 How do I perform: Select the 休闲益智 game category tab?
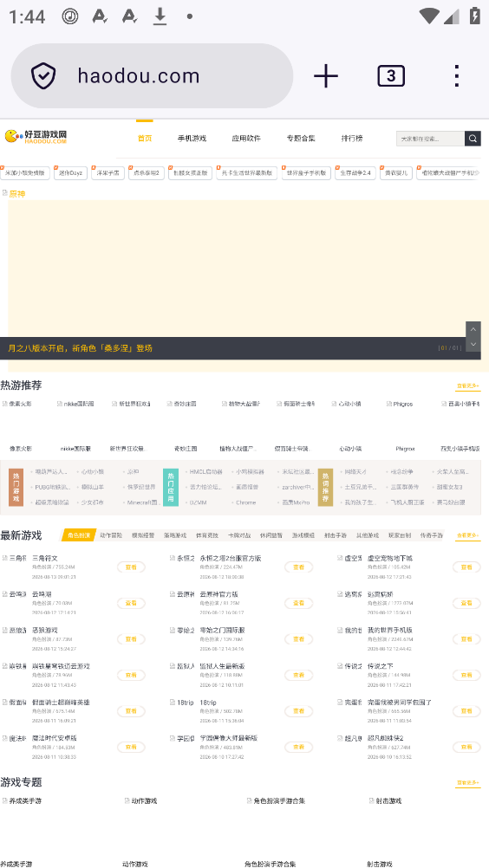coord(271,535)
